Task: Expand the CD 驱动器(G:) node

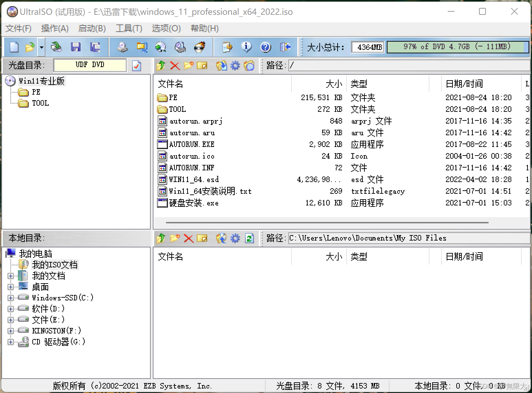Action: coord(11,342)
